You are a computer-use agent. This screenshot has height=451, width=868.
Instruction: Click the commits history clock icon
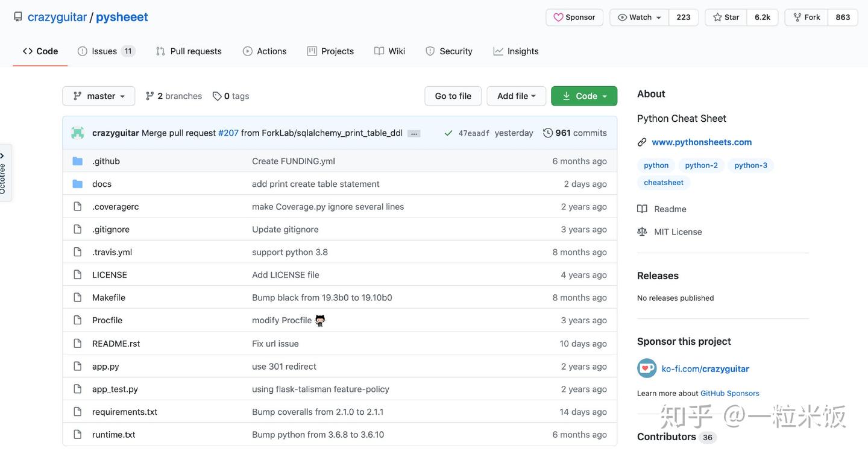[x=548, y=133]
